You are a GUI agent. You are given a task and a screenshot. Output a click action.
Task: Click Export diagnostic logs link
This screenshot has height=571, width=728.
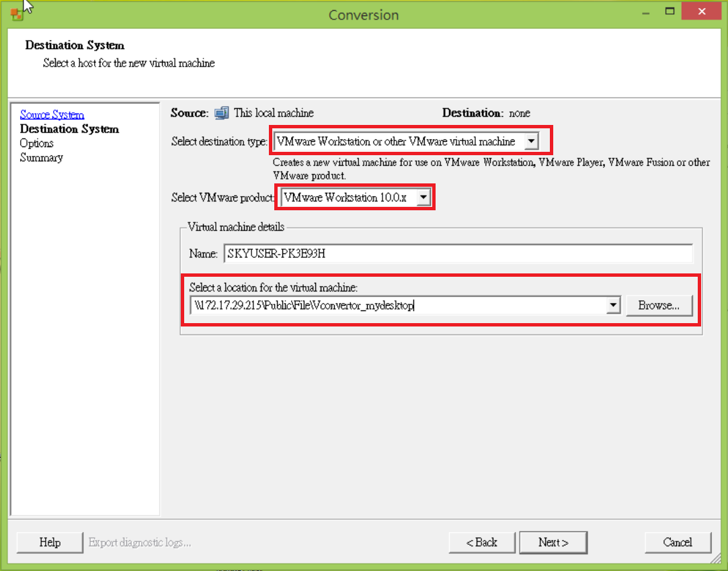pyautogui.click(x=140, y=542)
